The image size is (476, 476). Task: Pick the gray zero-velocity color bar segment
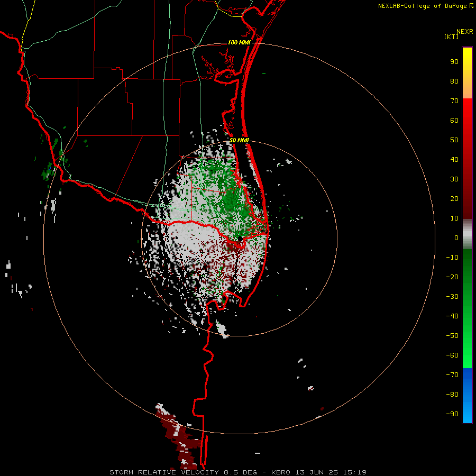pos(467,234)
